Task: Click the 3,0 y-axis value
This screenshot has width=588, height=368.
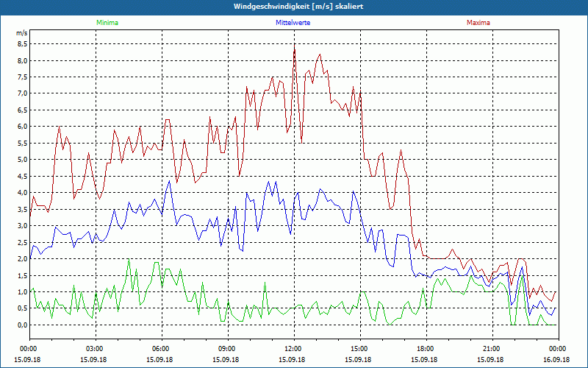Action: pyautogui.click(x=23, y=226)
